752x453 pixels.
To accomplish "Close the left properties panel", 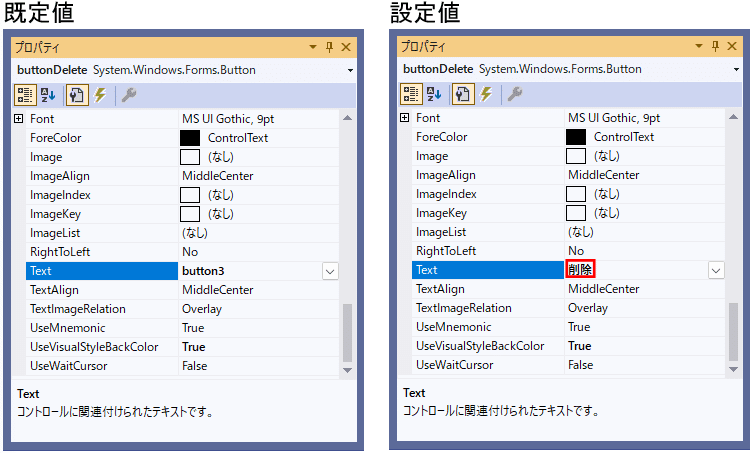I will [346, 47].
